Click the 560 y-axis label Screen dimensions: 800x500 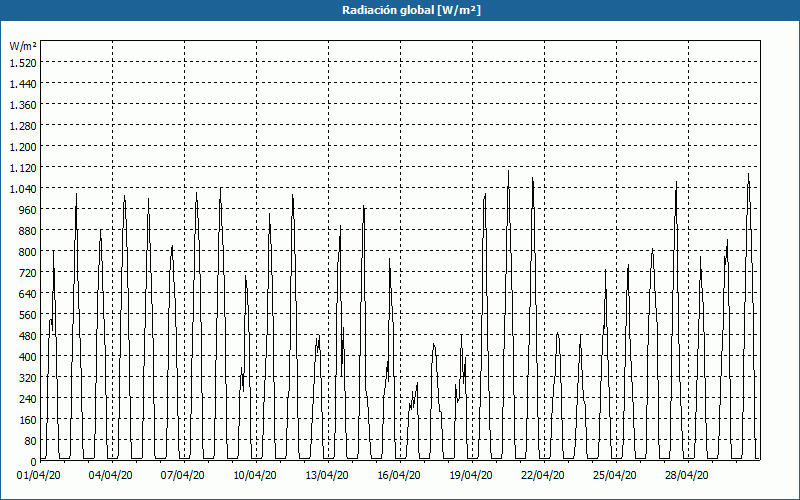[x=28, y=315]
